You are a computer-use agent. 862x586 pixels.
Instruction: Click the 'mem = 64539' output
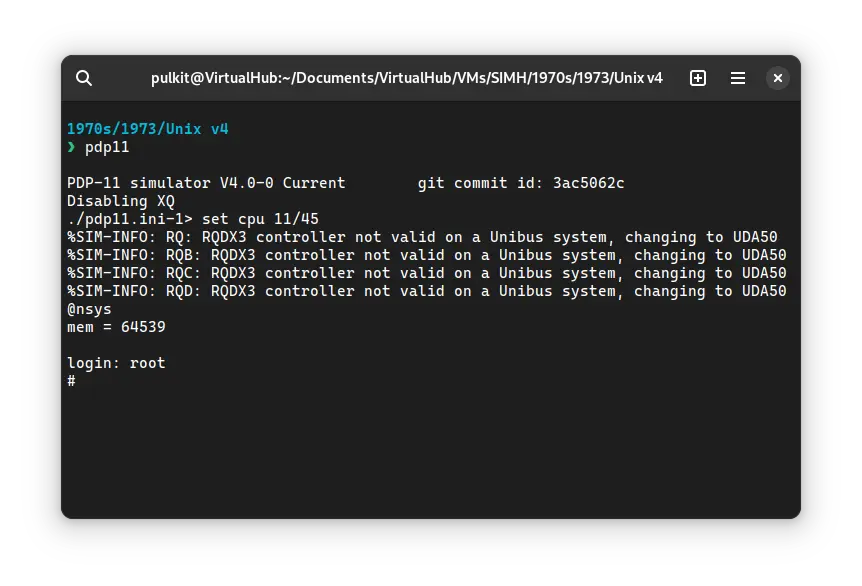coord(115,326)
